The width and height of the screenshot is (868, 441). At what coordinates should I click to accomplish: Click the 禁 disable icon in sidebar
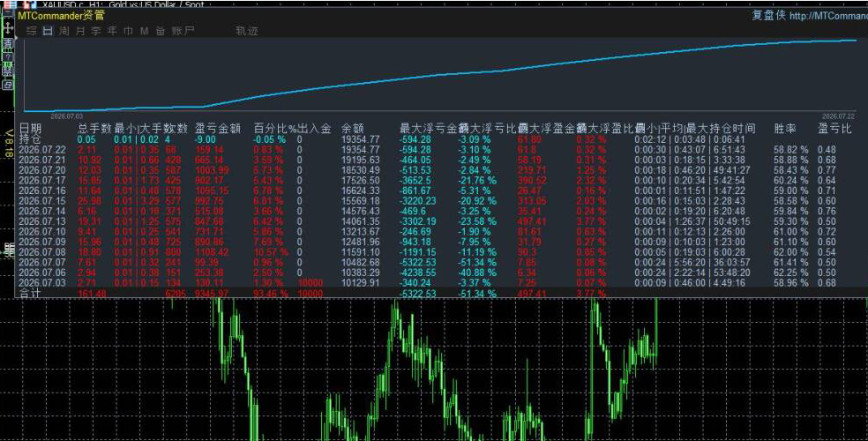coord(8,71)
